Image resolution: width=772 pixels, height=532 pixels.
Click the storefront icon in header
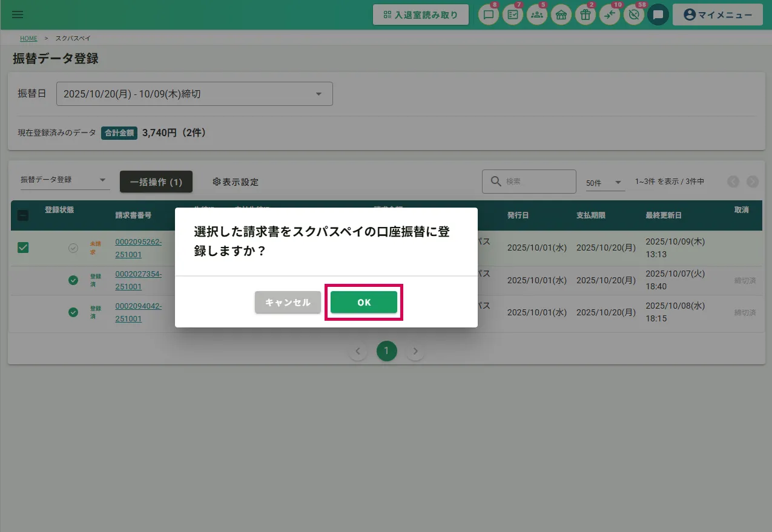tap(561, 15)
